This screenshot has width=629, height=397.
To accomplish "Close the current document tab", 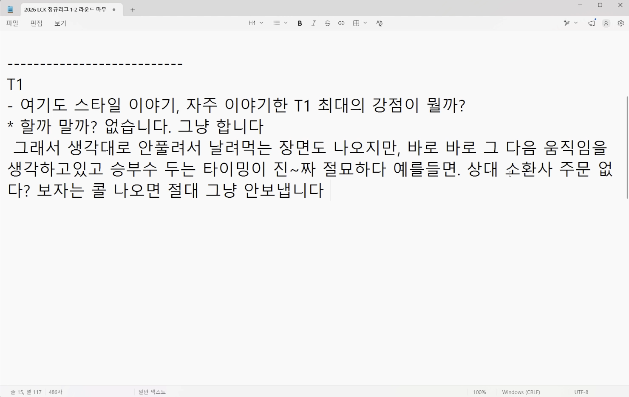I will click(114, 9).
